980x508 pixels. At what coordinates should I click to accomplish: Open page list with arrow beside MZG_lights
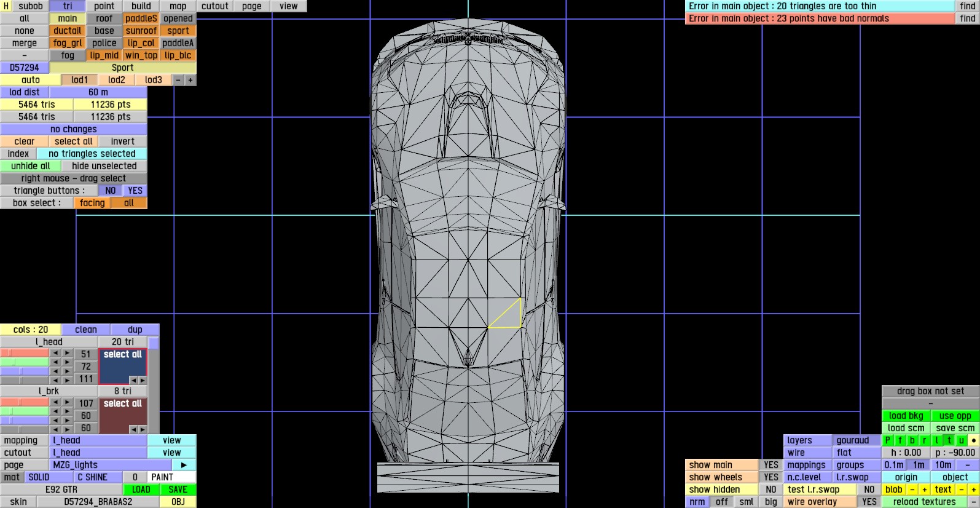click(x=184, y=465)
